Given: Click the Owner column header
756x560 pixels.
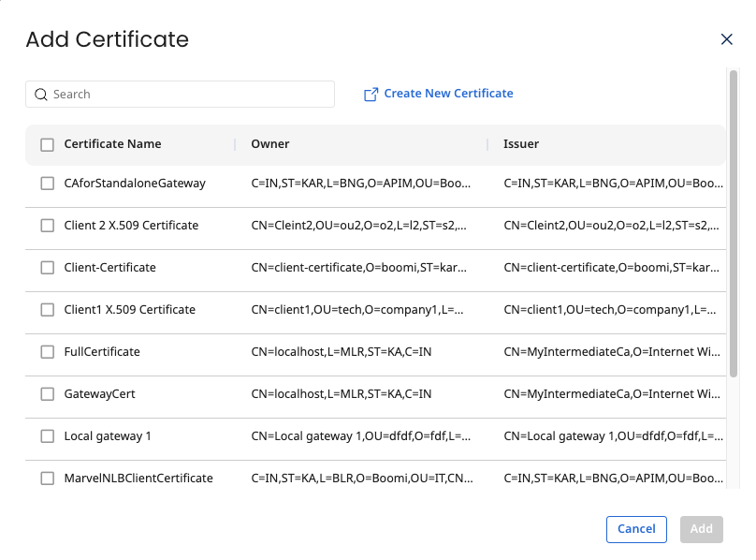Looking at the screenshot, I should click(x=270, y=143).
